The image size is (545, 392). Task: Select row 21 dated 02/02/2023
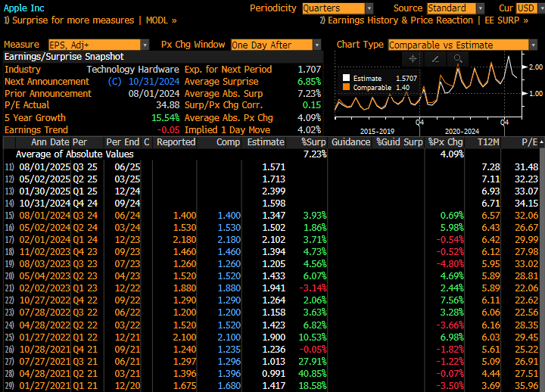(x=272, y=288)
